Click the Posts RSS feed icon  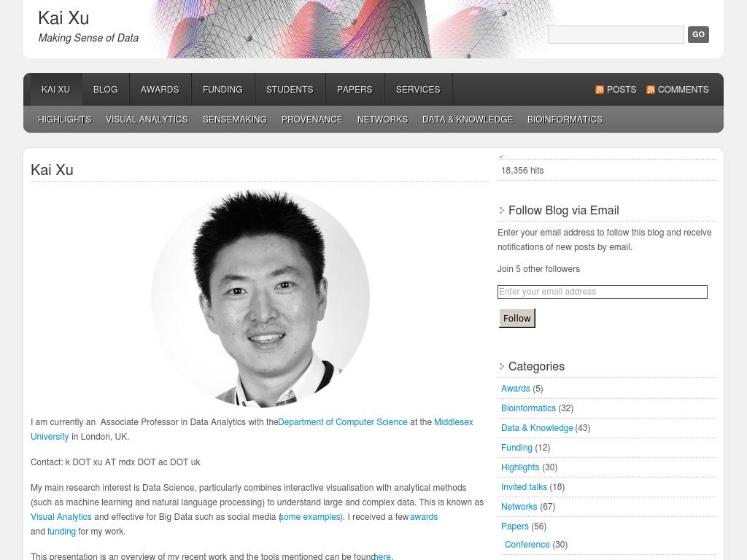pos(600,90)
